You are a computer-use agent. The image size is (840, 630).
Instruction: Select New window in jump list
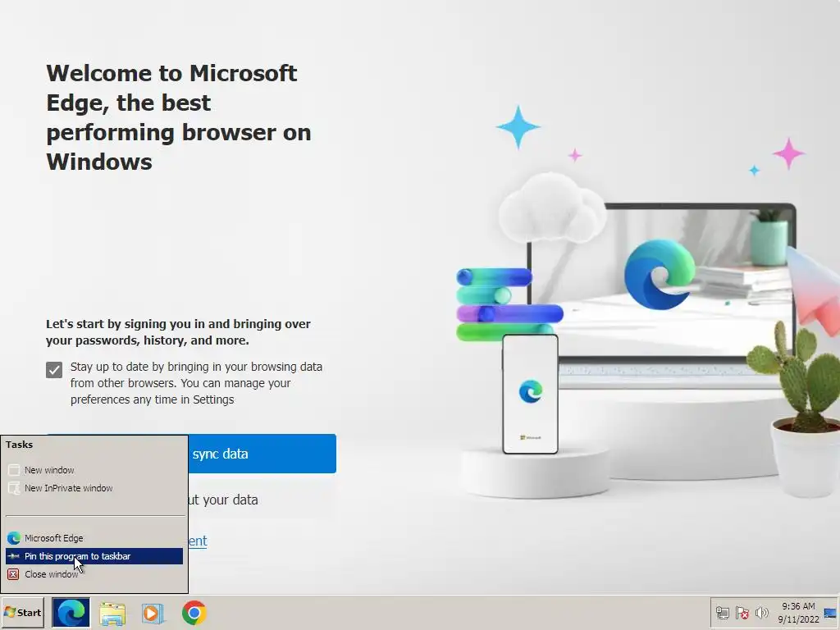pyautogui.click(x=94, y=470)
